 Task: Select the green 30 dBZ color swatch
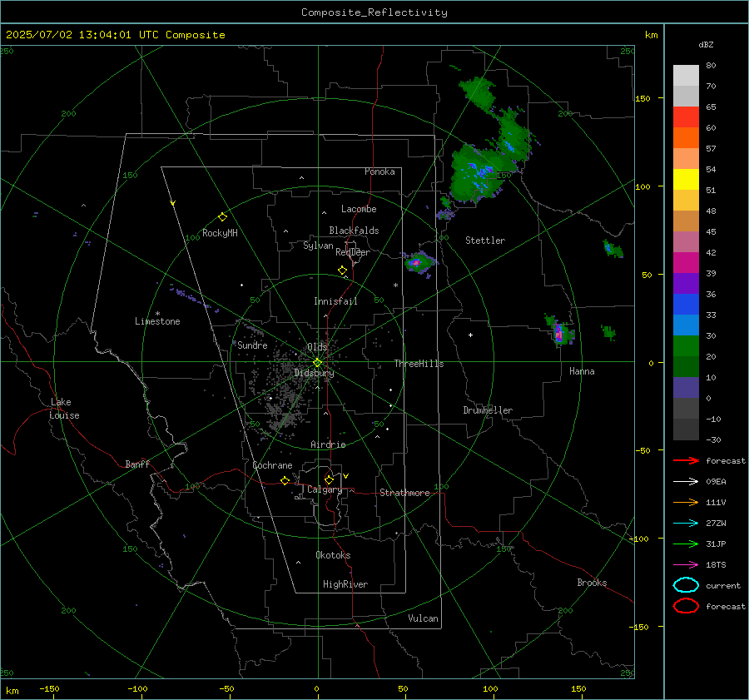pyautogui.click(x=686, y=345)
